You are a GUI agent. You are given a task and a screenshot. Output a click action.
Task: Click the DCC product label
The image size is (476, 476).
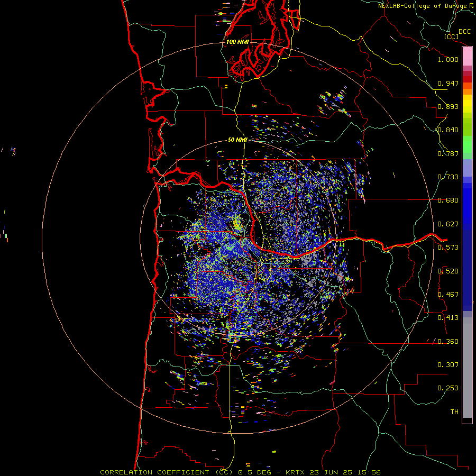465,32
